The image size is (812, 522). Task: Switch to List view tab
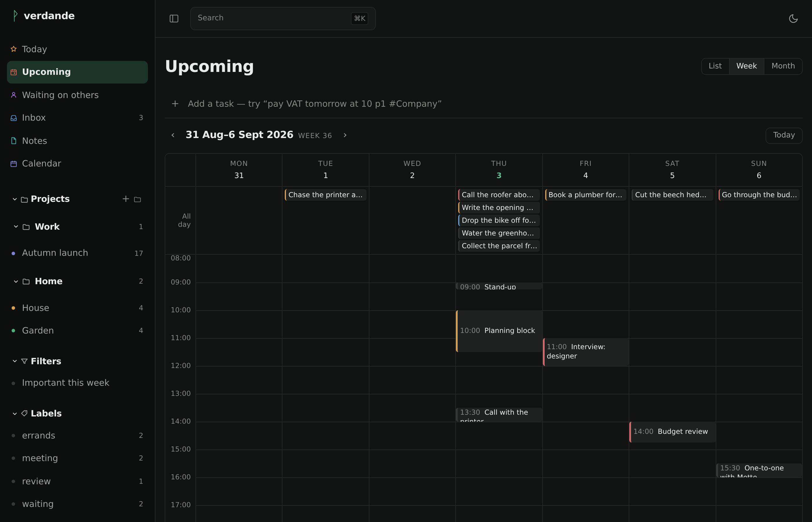pyautogui.click(x=715, y=66)
